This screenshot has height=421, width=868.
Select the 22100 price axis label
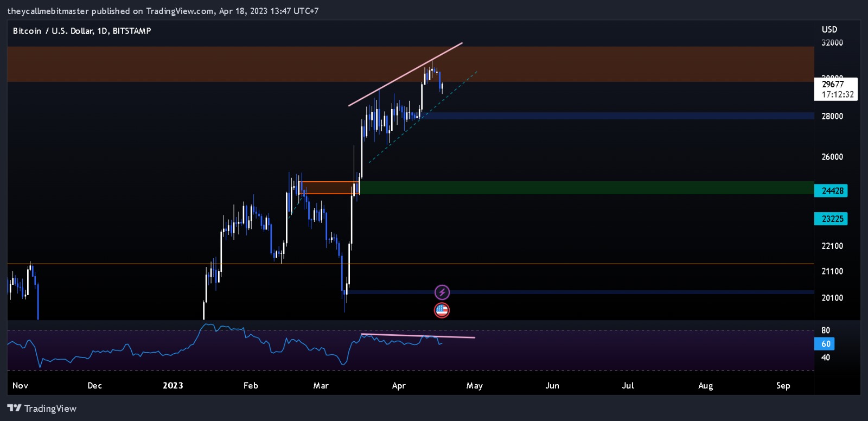click(832, 246)
